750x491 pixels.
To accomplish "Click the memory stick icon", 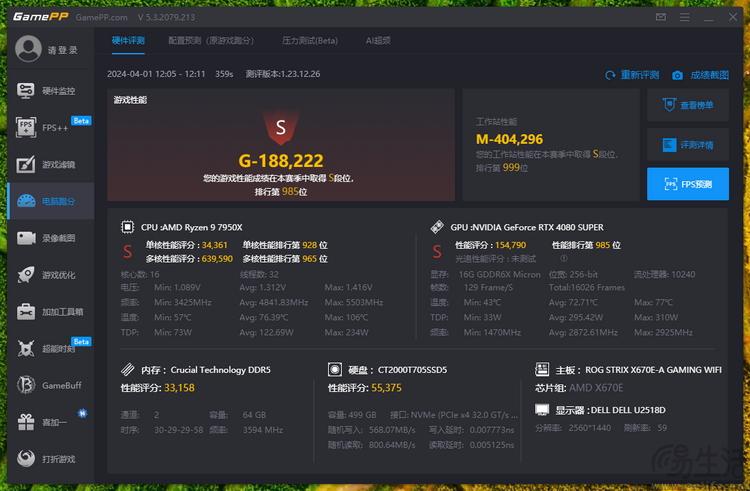I will [128, 370].
